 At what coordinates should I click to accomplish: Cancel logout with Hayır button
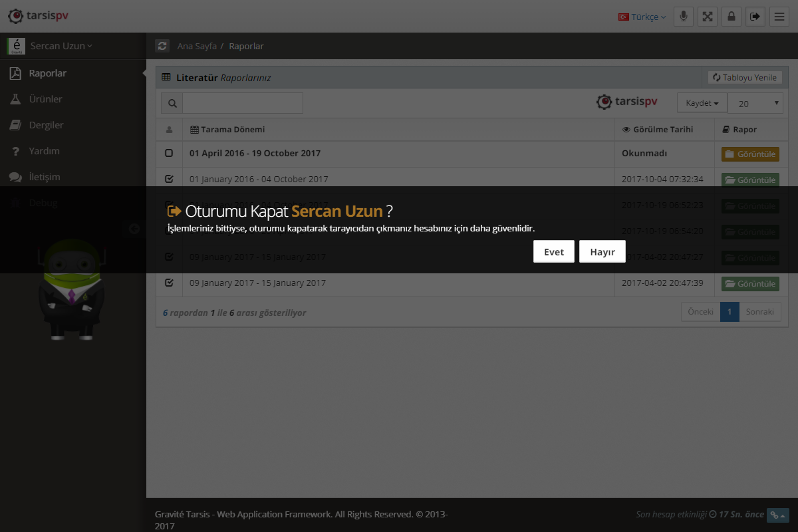tap(602, 251)
